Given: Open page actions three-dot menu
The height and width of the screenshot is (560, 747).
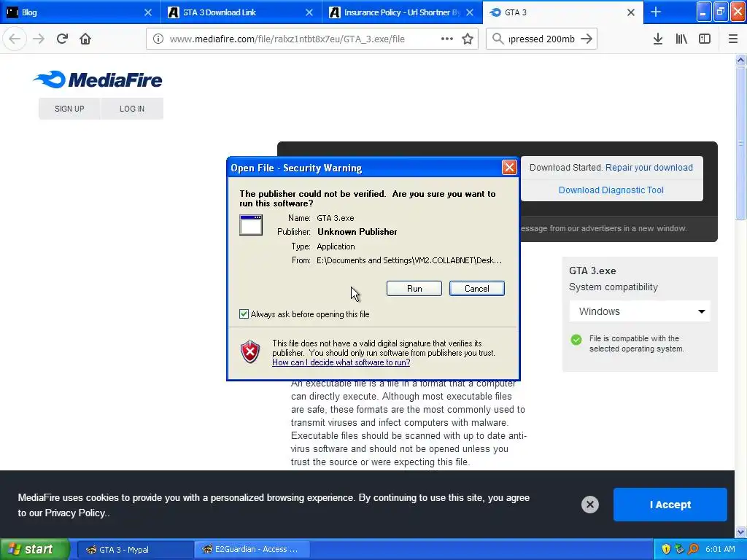Looking at the screenshot, I should [x=447, y=39].
